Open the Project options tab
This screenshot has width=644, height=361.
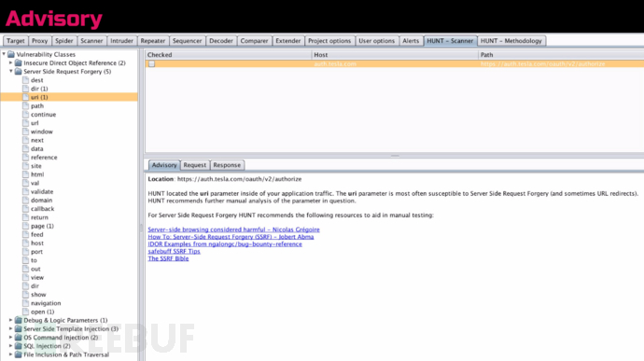329,41
